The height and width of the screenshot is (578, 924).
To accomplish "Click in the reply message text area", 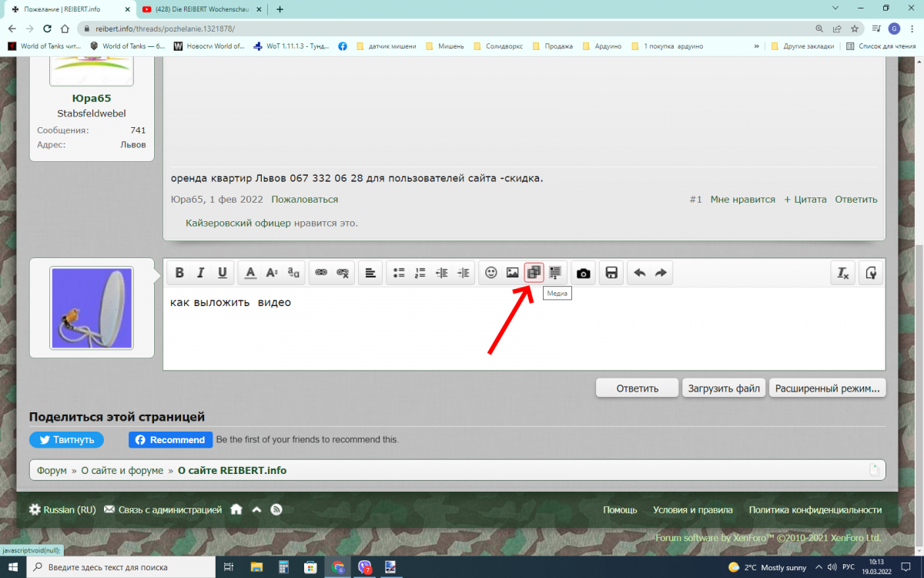I will point(524,328).
